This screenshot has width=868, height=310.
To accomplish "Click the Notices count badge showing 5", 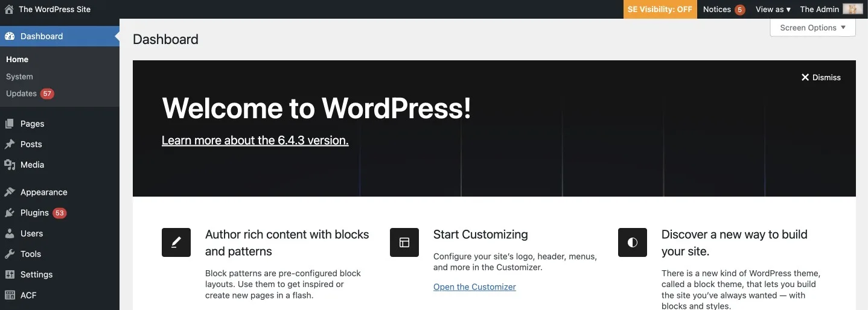I will (739, 10).
